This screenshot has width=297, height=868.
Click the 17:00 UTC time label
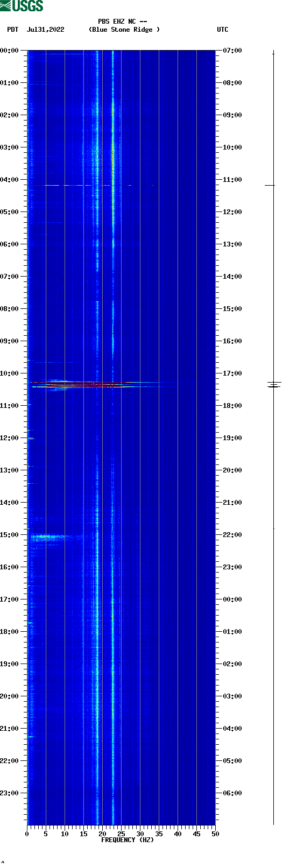[x=232, y=373]
